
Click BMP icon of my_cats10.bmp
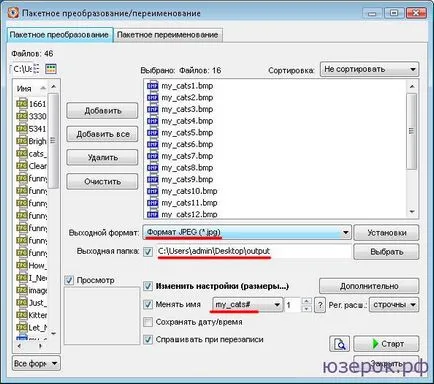tap(152, 191)
